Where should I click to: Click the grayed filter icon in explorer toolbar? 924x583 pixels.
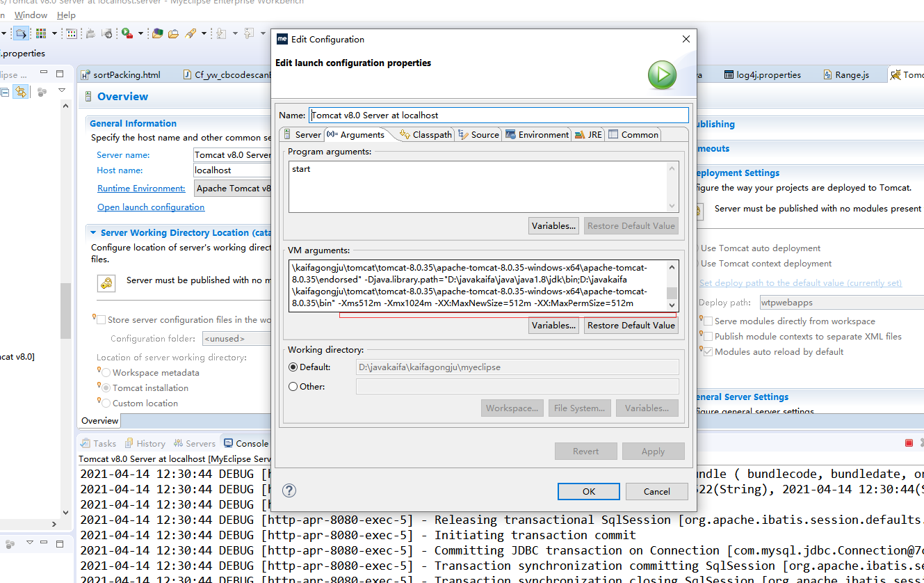coord(42,92)
